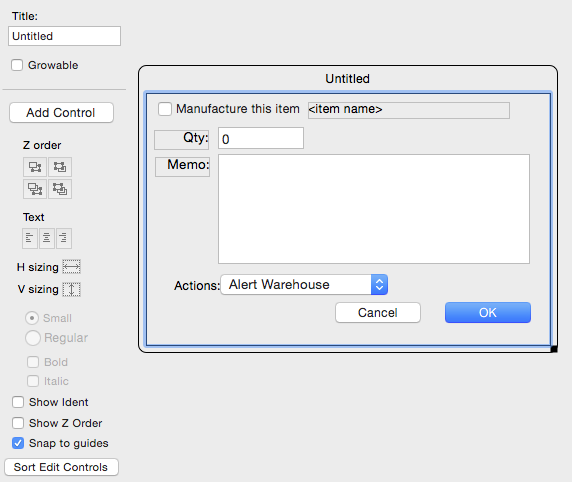Click the Cancel button in the dialog

coord(378,312)
